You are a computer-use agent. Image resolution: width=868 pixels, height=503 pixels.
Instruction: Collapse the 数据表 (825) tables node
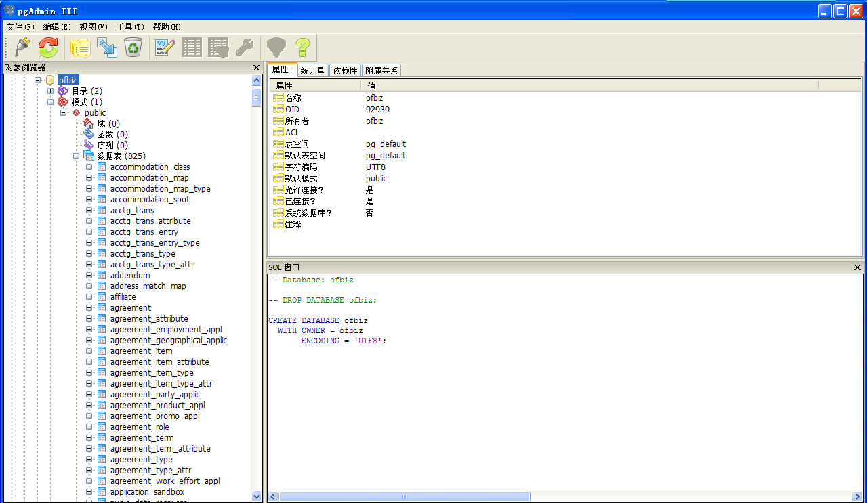click(x=76, y=156)
